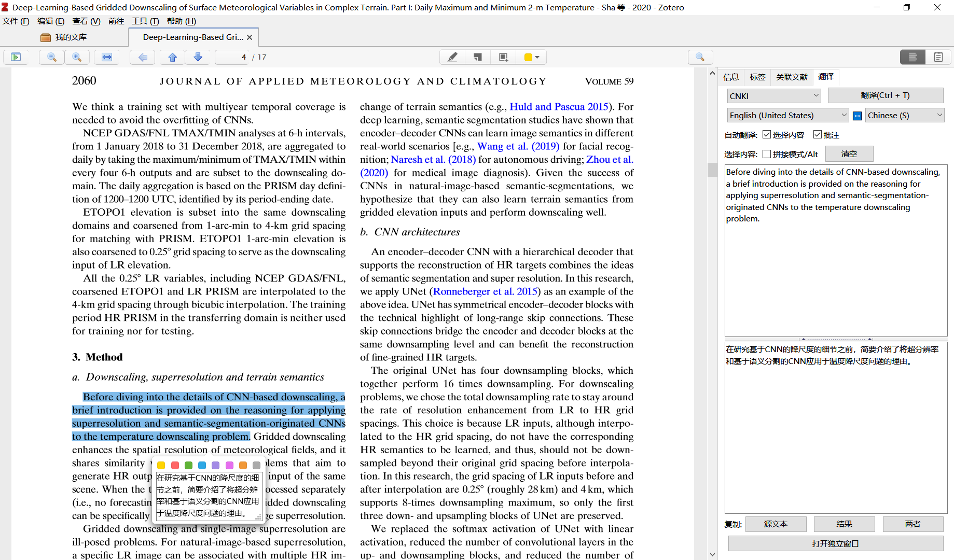This screenshot has width=954, height=560.
Task: Open Ronneberger et al. 2015 citation link
Action: click(x=485, y=291)
